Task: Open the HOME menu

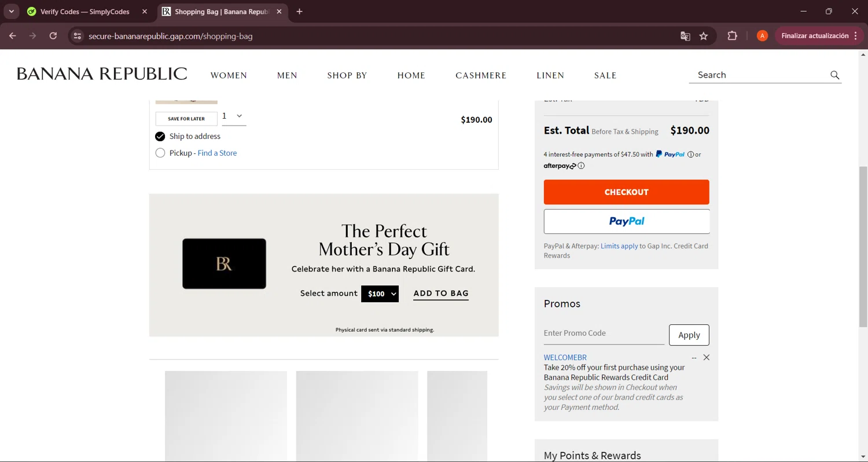Action: 411,75
